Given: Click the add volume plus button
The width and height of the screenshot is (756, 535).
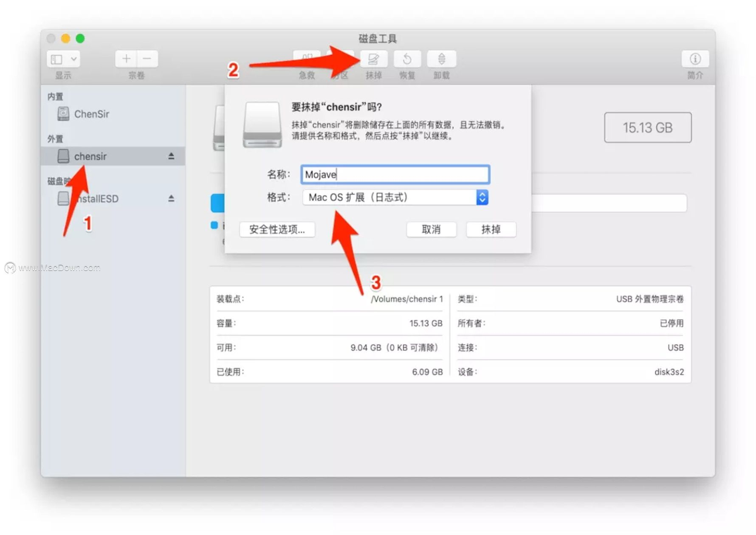Looking at the screenshot, I should pos(126,59).
